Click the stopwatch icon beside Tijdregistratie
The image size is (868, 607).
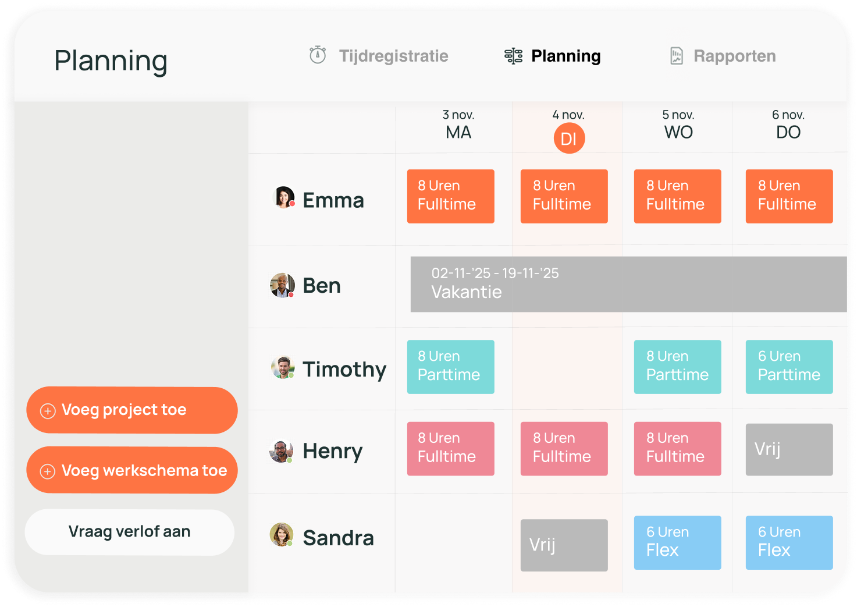pos(317,55)
